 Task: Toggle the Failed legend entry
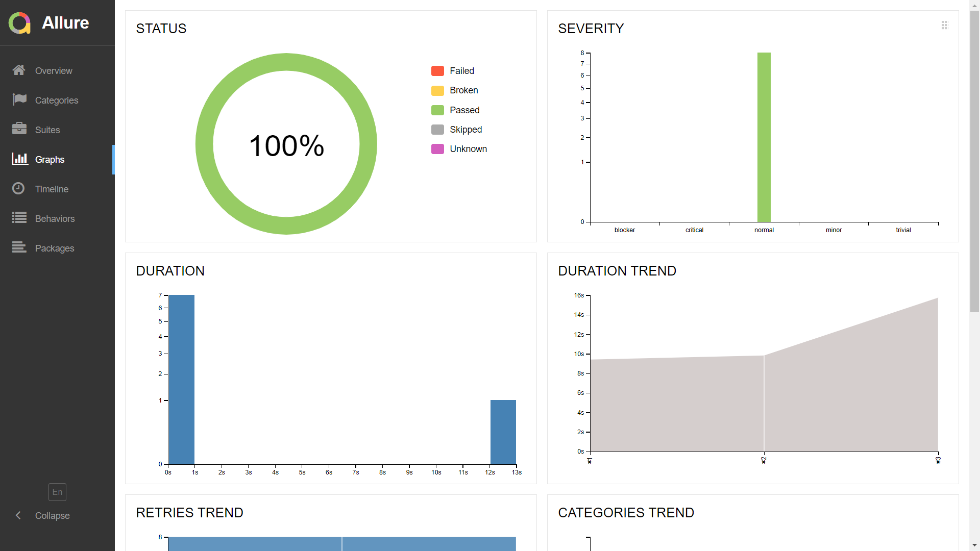click(461, 71)
